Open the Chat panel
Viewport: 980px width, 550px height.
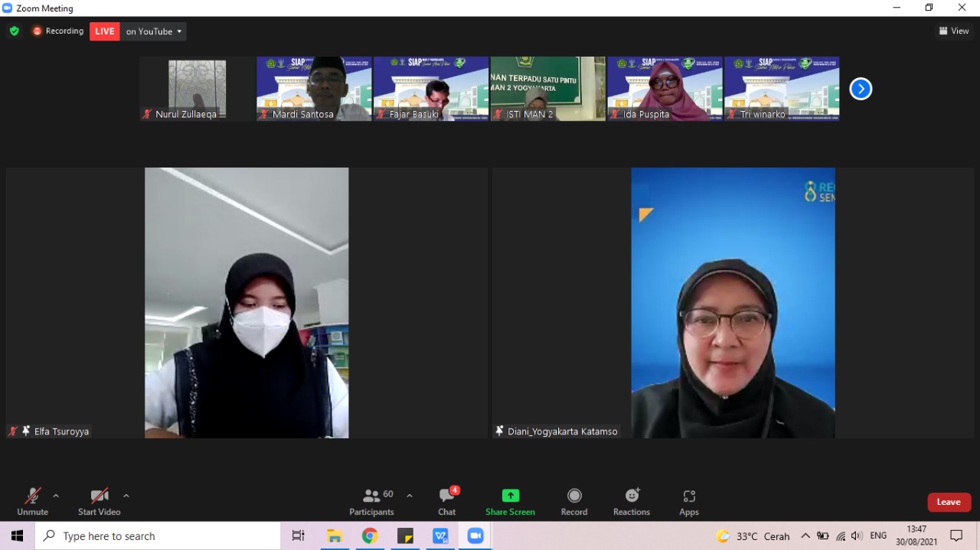[447, 502]
